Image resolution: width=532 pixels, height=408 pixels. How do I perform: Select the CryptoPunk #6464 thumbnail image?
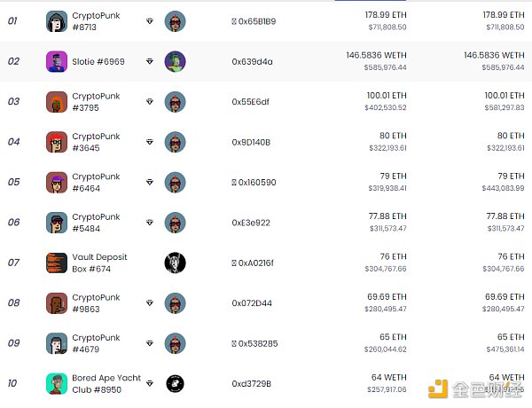coord(57,183)
